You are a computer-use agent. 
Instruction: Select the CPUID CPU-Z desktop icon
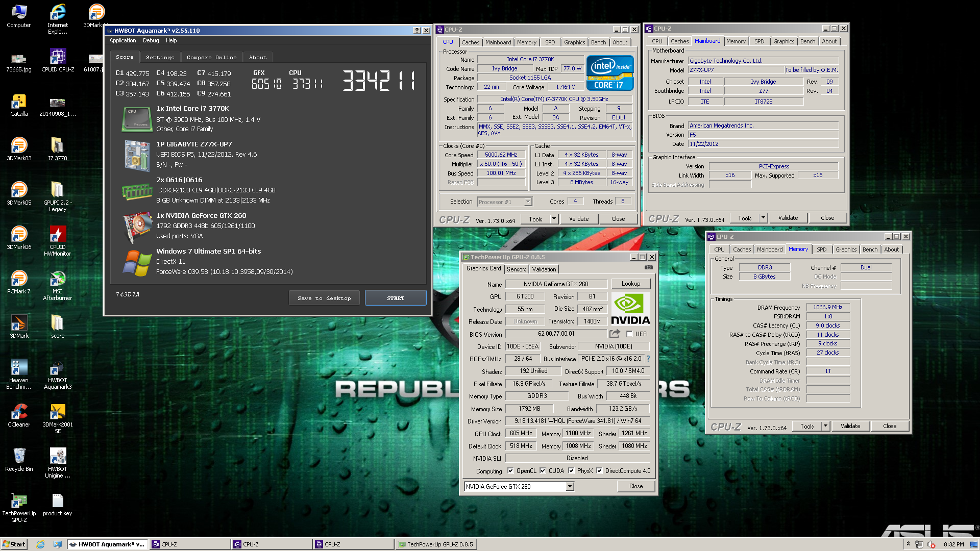coord(58,60)
